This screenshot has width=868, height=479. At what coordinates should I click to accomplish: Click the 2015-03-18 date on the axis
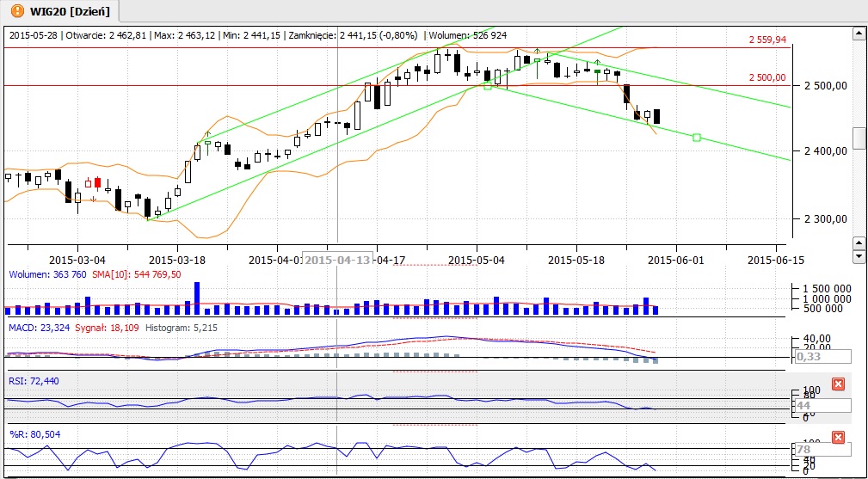[x=177, y=260]
